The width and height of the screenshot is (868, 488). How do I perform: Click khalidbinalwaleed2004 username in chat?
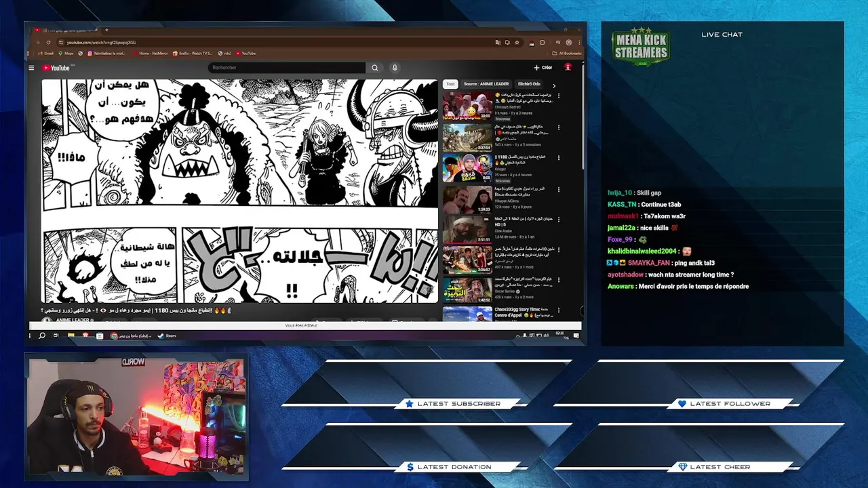642,251
